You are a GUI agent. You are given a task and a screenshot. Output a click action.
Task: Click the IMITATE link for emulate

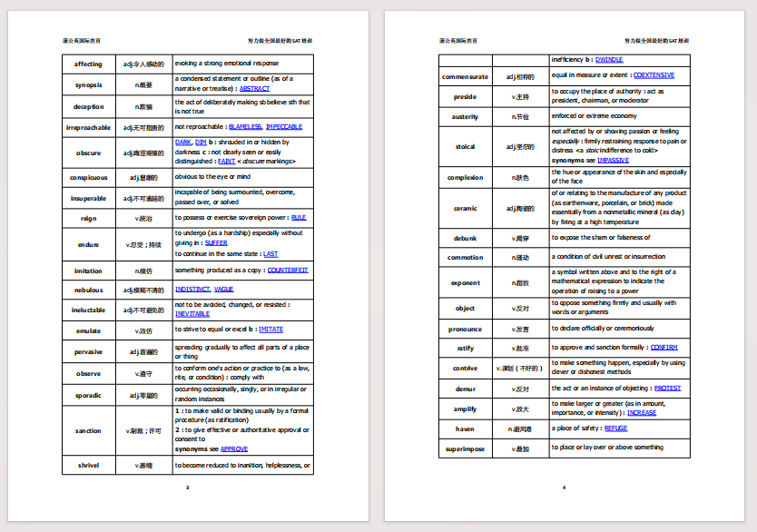tap(270, 330)
